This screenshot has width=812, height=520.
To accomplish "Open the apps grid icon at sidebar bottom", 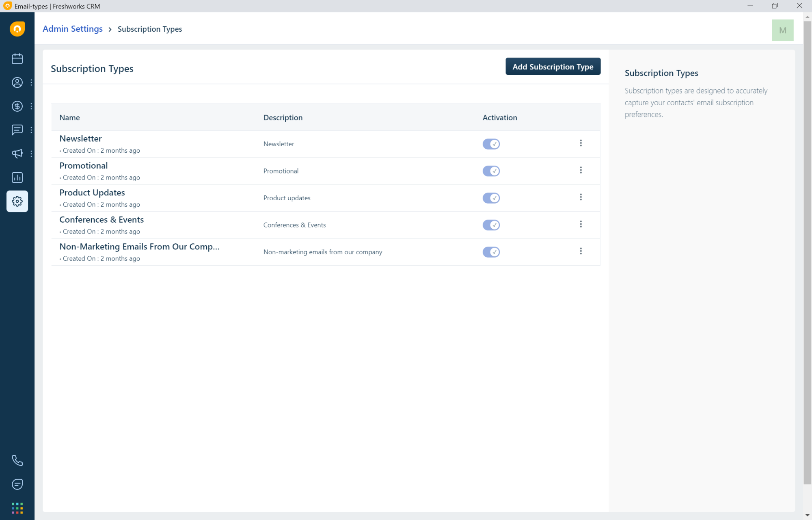I will tap(17, 508).
